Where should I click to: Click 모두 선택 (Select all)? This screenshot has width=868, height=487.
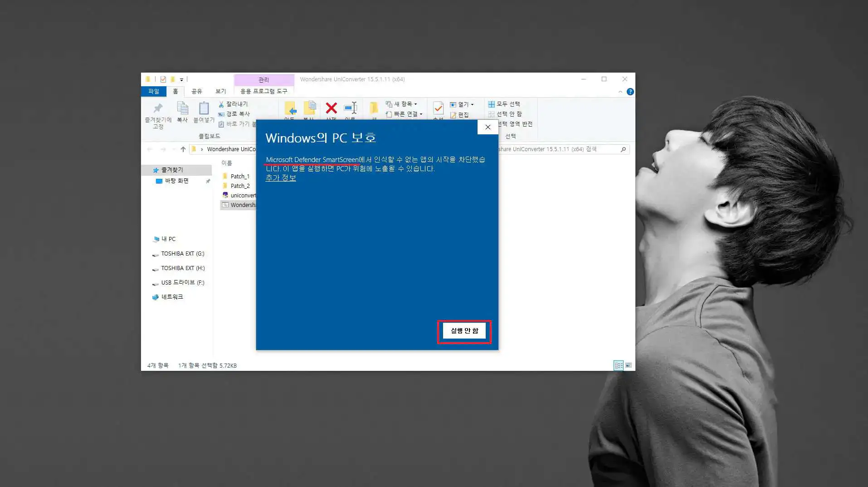(504, 104)
